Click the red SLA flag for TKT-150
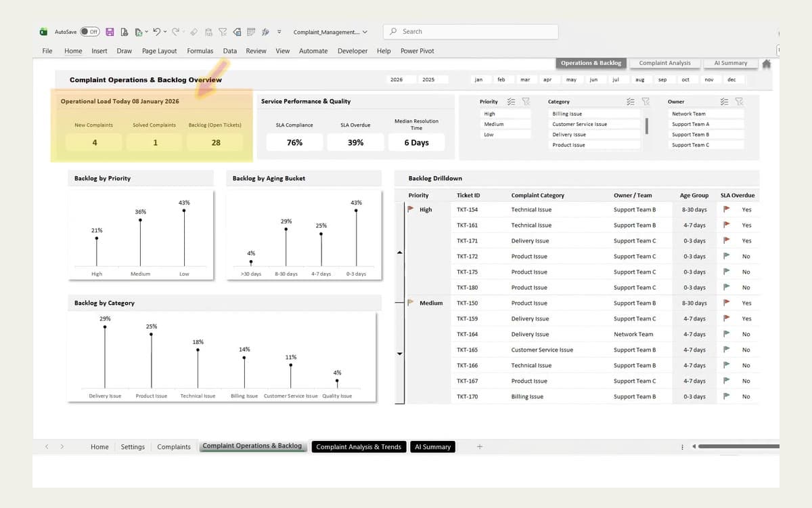The width and height of the screenshot is (812, 508). [727, 303]
